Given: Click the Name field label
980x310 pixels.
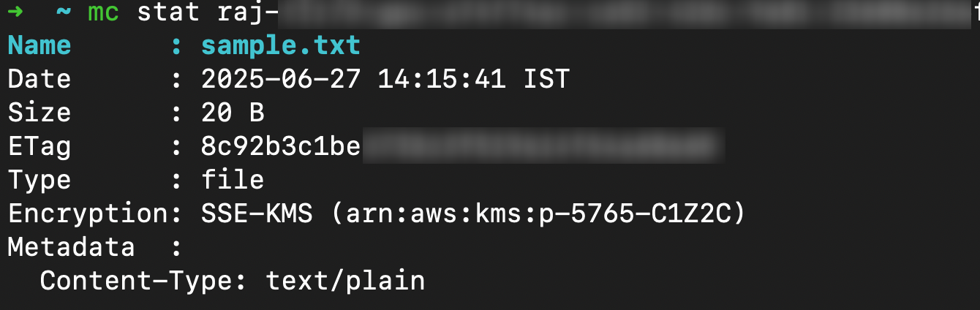Looking at the screenshot, I should pos(39,46).
